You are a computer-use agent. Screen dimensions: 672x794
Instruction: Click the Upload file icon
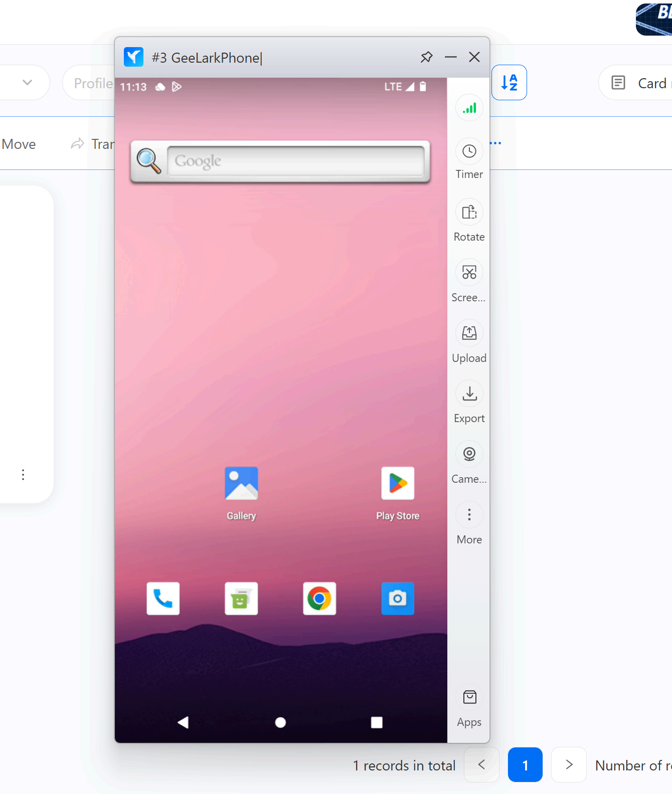coord(469,333)
